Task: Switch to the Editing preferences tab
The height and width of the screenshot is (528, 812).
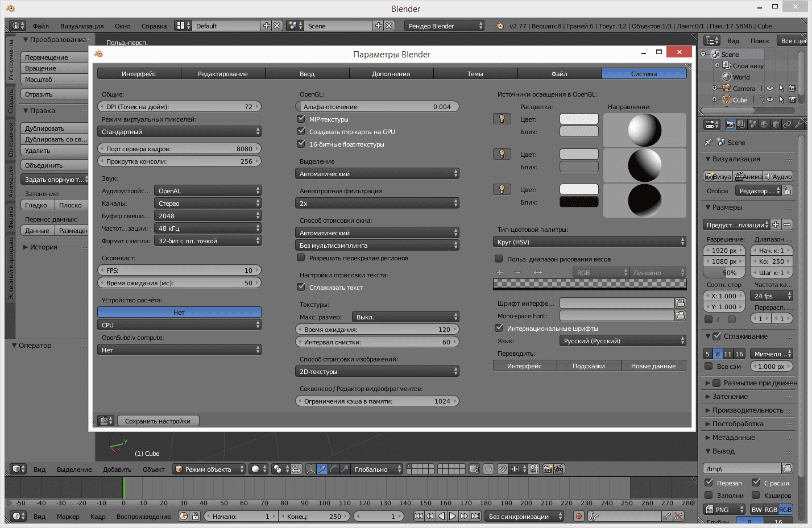Action: pos(223,73)
